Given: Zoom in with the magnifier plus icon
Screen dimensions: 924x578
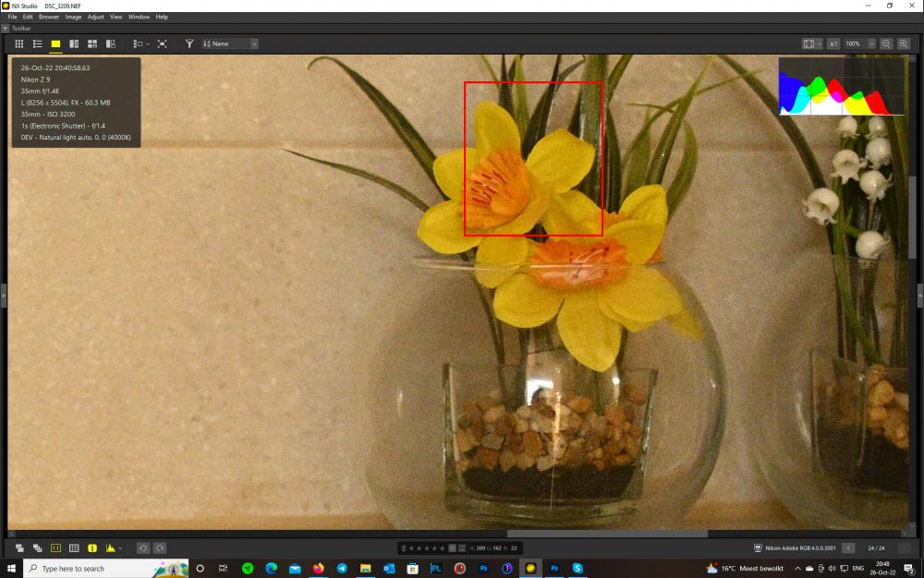Looking at the screenshot, I should [x=904, y=43].
